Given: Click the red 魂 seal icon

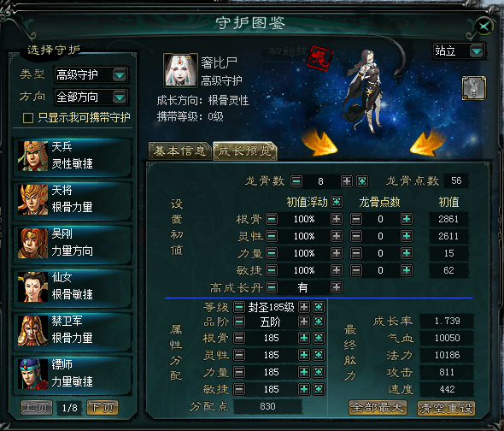Looking at the screenshot, I should (319, 58).
